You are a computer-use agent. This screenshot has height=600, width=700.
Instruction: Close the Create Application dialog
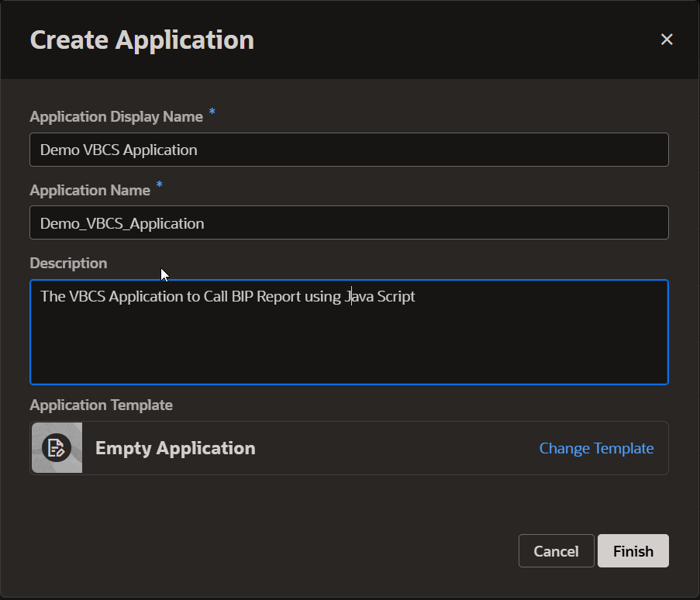[x=667, y=40]
